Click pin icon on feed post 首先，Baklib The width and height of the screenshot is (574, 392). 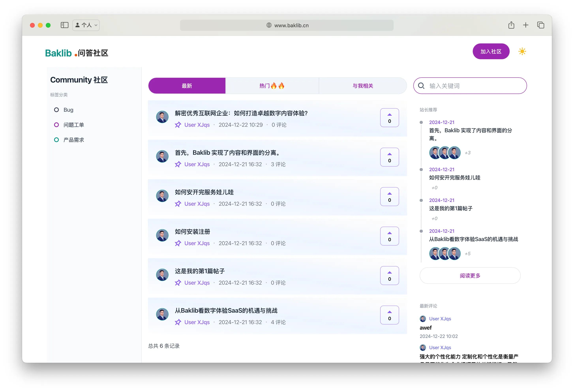[x=178, y=164]
